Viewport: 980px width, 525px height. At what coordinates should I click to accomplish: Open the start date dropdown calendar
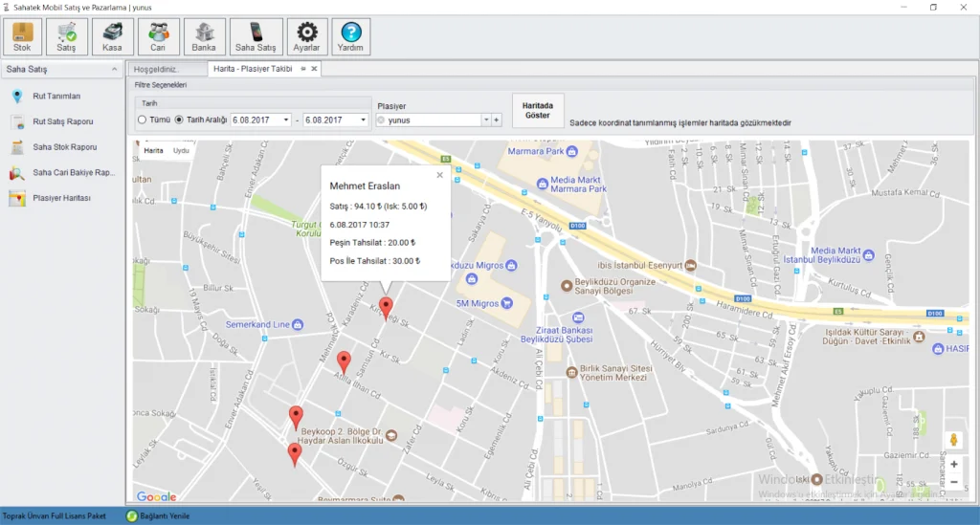(286, 120)
